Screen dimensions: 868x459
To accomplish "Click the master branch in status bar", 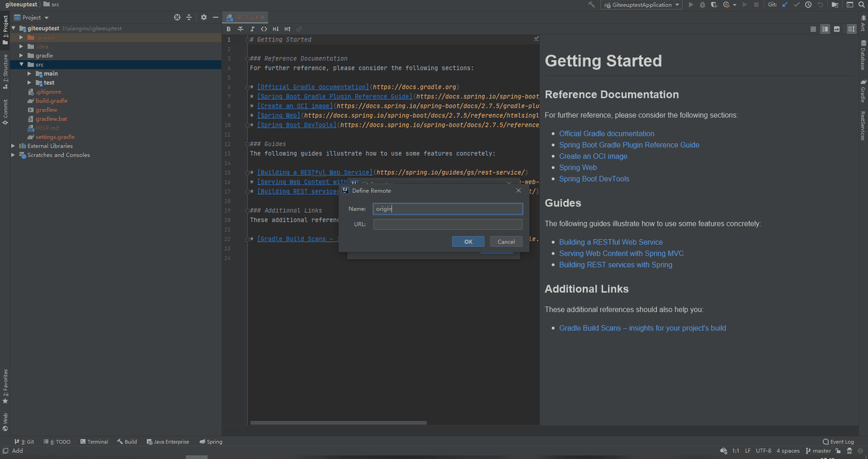I will tap(818, 451).
